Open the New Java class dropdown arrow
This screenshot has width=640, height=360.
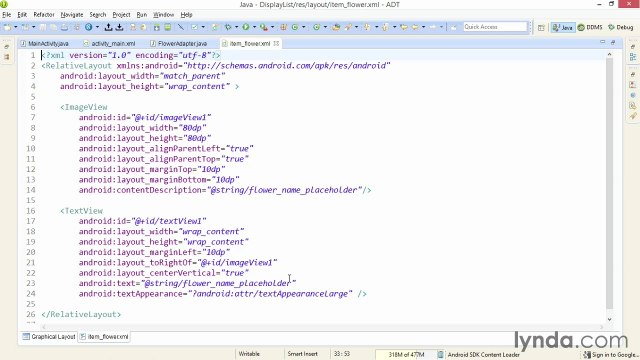(x=303, y=27)
